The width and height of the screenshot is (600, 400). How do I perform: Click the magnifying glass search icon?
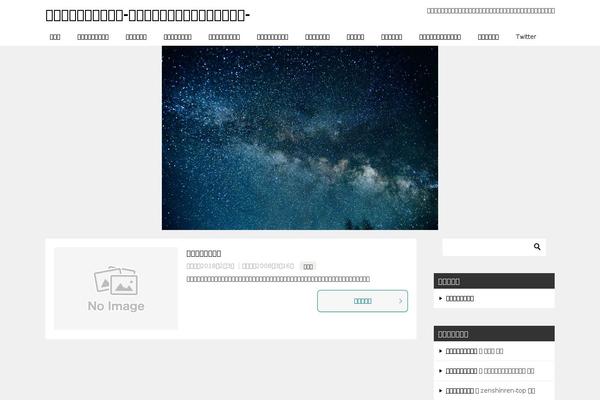click(537, 247)
